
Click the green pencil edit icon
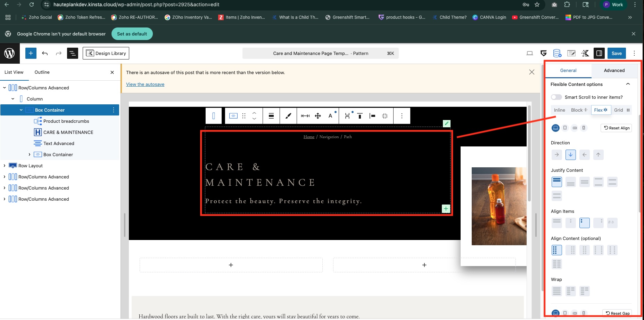pyautogui.click(x=447, y=123)
